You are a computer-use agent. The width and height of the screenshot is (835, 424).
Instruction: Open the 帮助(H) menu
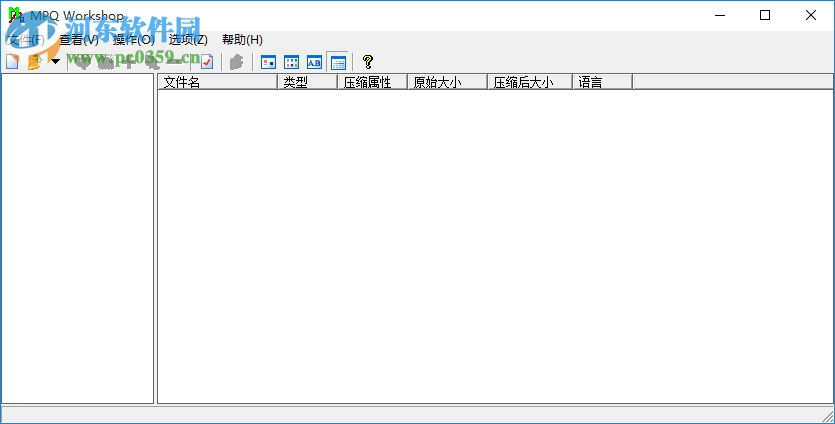point(242,40)
